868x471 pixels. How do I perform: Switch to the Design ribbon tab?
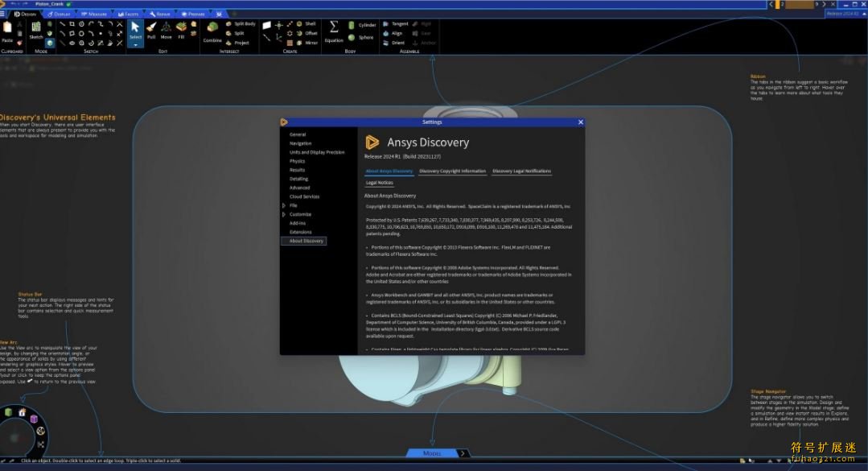tap(26, 14)
